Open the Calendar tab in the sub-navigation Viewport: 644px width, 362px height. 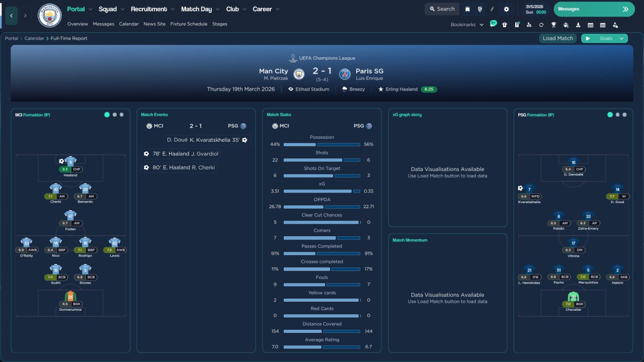[x=129, y=24]
